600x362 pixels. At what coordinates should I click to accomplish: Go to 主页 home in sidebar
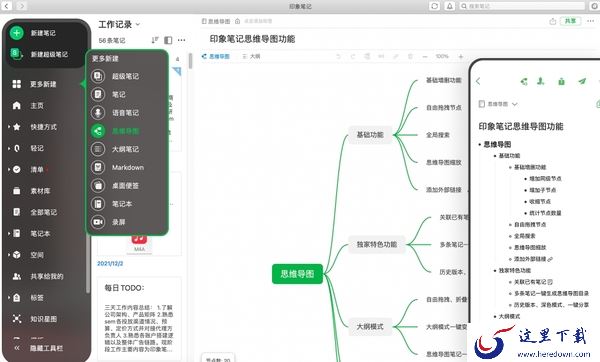28,105
